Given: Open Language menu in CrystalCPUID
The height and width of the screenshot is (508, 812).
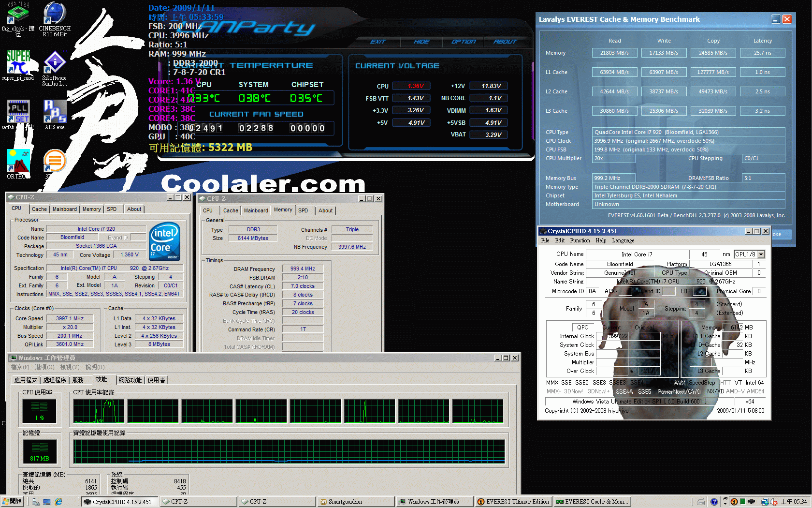Looking at the screenshot, I should [x=623, y=240].
